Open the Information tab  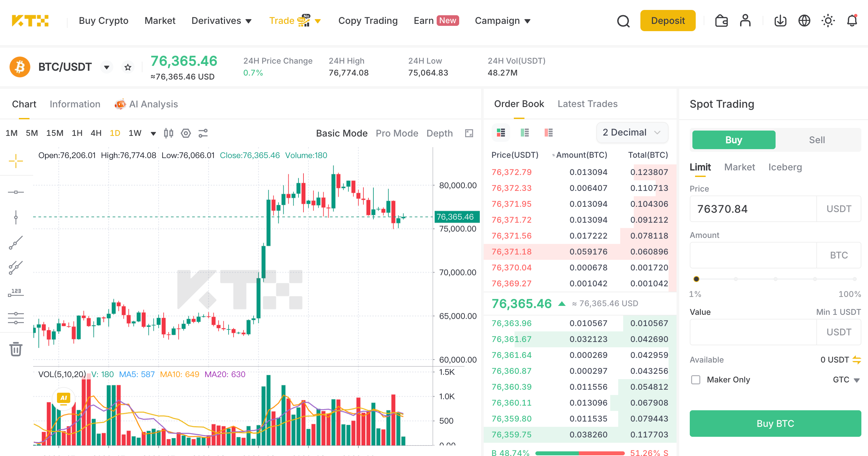click(x=75, y=104)
